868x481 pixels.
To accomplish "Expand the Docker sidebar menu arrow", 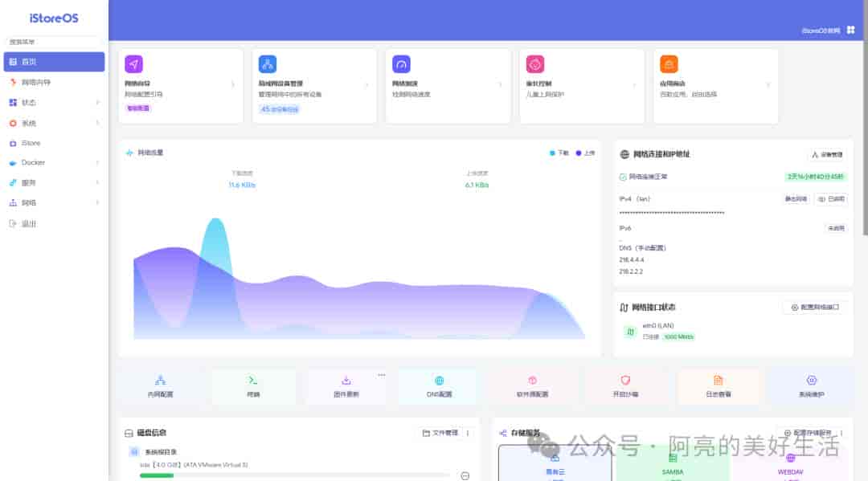I will coord(97,162).
